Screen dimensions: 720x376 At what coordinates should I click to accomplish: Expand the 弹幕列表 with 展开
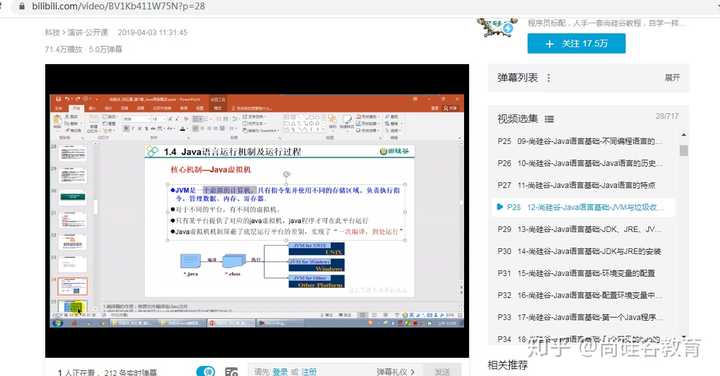[x=672, y=78]
